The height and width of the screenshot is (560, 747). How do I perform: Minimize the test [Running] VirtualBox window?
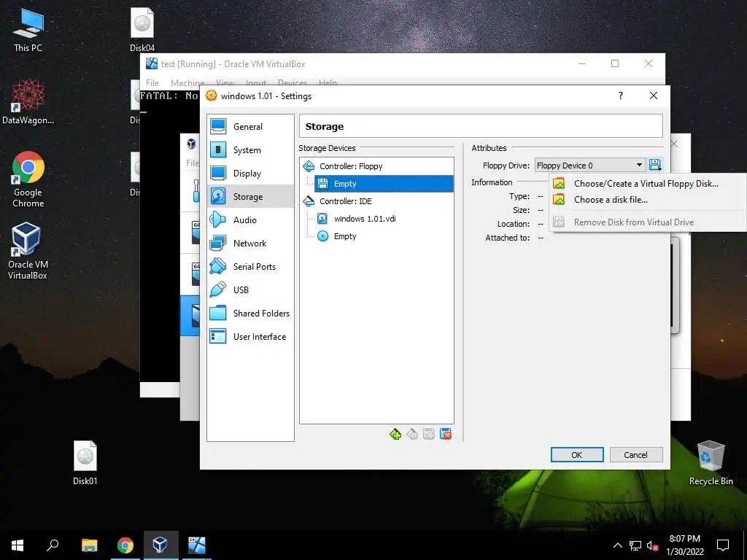582,64
